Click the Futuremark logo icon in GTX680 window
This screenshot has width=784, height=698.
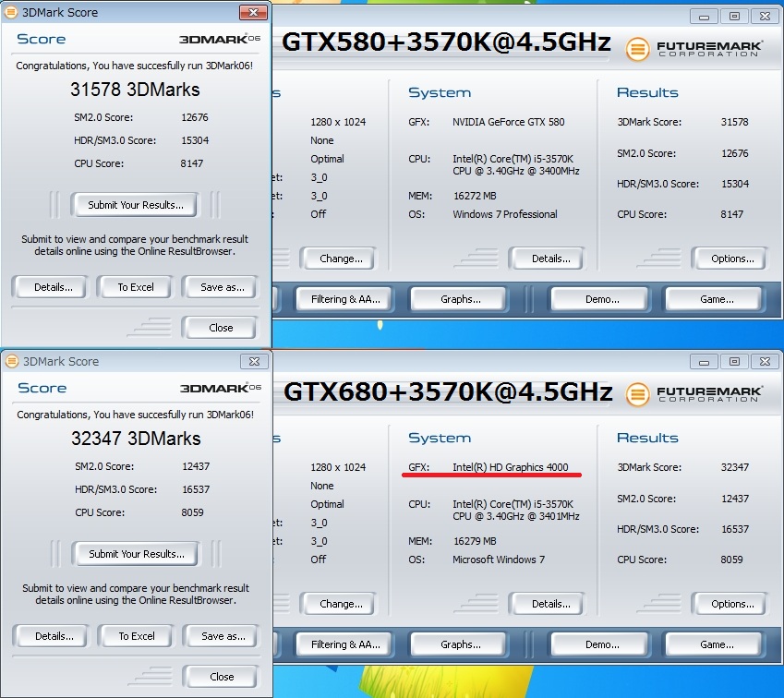pos(637,394)
